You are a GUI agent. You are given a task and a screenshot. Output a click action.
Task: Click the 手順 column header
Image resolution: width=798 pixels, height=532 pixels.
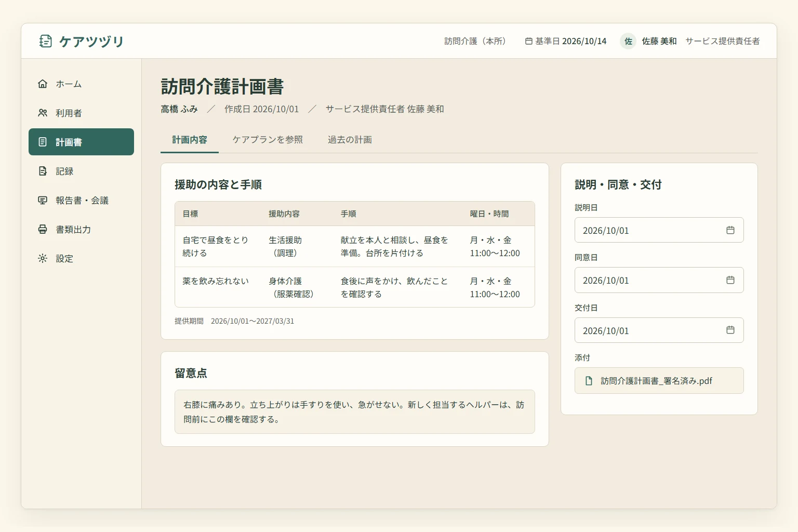pyautogui.click(x=349, y=214)
